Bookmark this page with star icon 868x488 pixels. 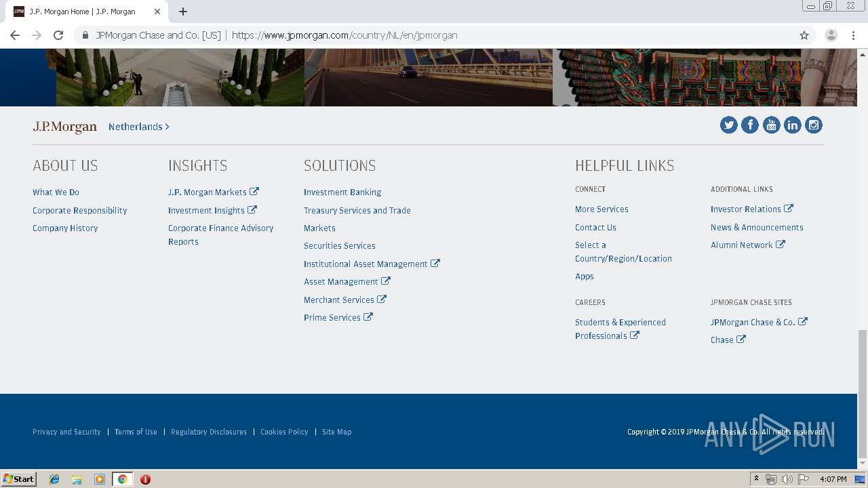pos(804,35)
